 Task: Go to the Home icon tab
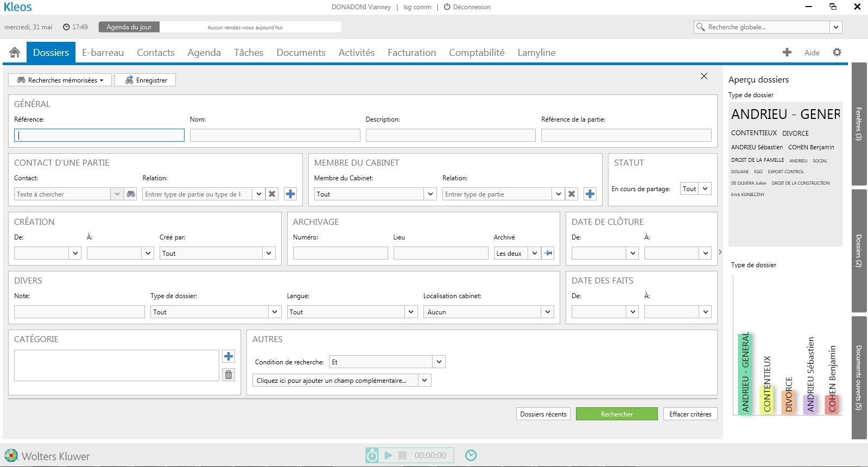pos(15,52)
